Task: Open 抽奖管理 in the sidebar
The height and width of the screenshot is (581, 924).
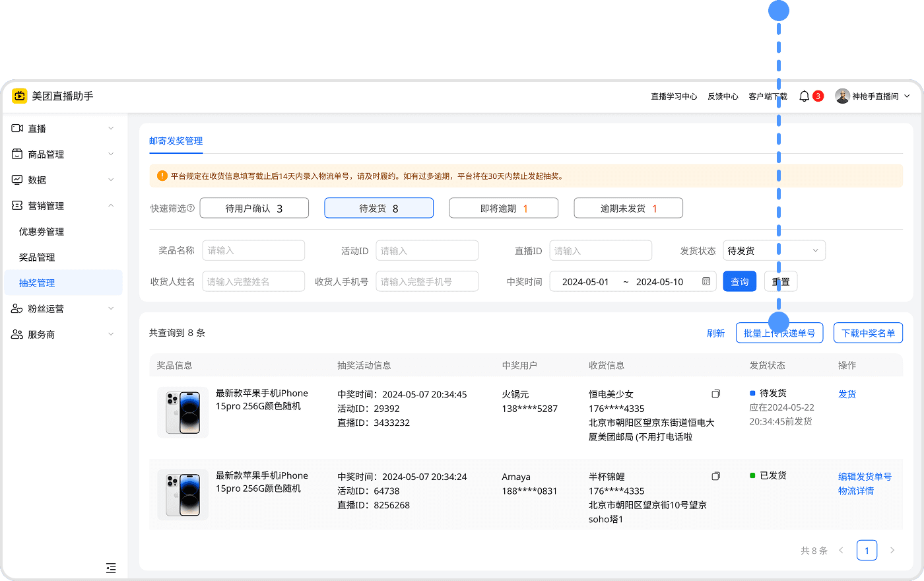Action: pyautogui.click(x=63, y=283)
